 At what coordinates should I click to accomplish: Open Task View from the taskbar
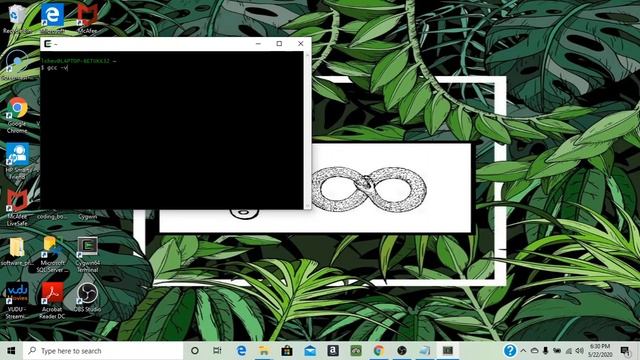pos(218,351)
